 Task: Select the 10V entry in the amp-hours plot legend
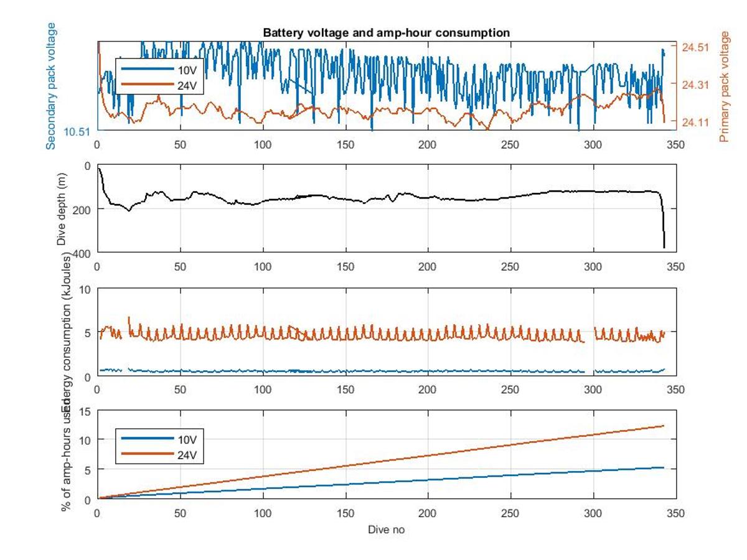(x=160, y=440)
